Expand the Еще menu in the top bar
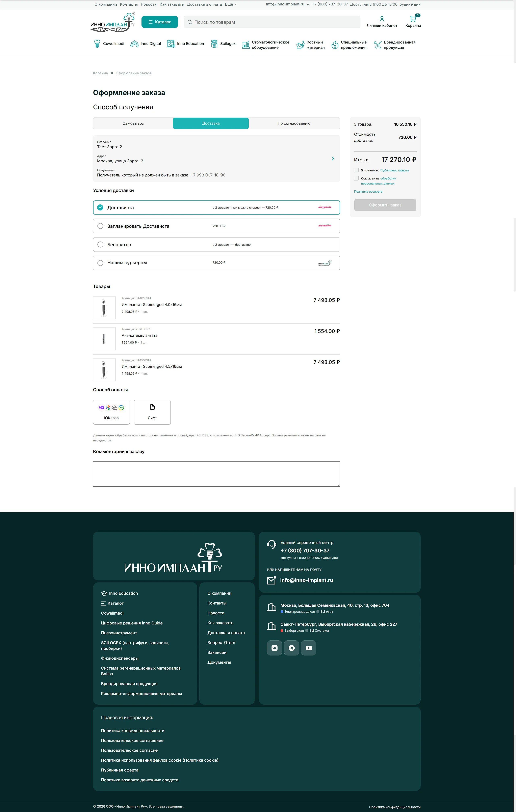This screenshot has height=812, width=516. point(231,4)
